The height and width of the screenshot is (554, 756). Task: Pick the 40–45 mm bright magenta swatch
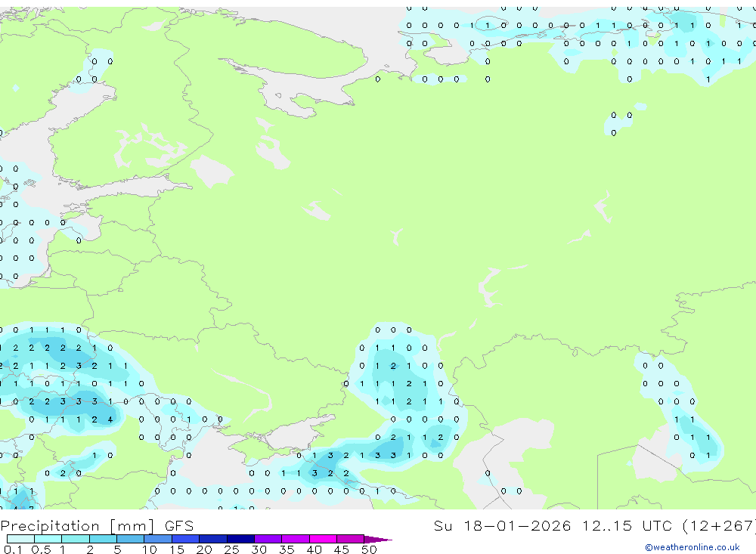323,539
